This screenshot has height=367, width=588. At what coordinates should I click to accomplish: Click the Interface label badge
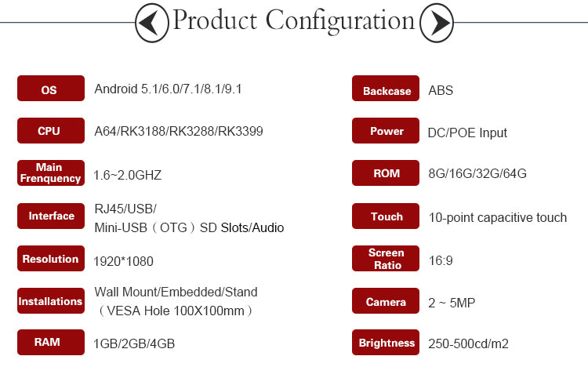(x=51, y=216)
